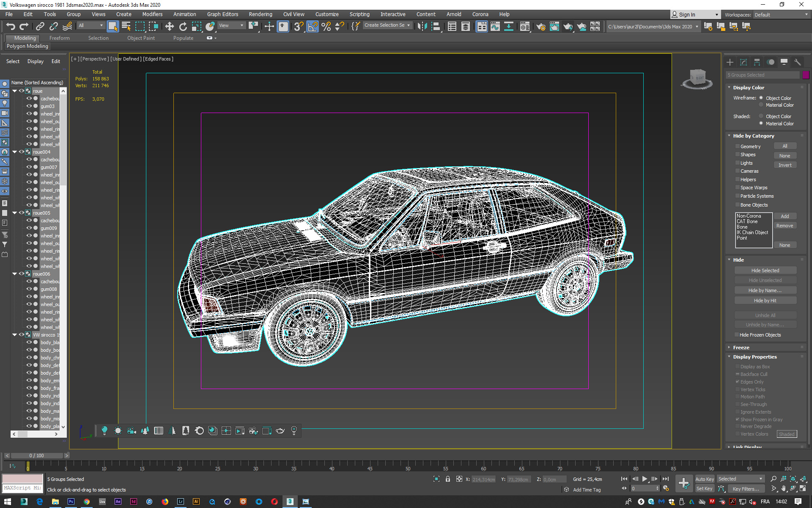Switch to the Freeform ribbon tab
This screenshot has height=508, width=812.
pyautogui.click(x=59, y=38)
